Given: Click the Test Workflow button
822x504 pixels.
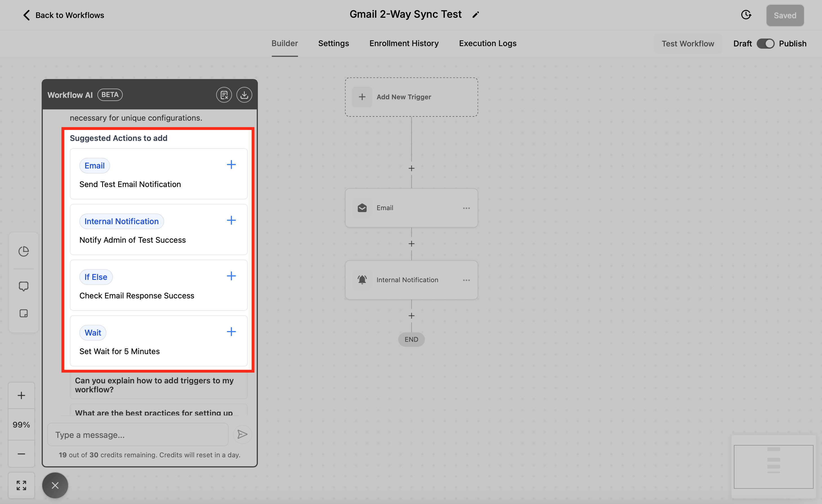Looking at the screenshot, I should tap(687, 44).
